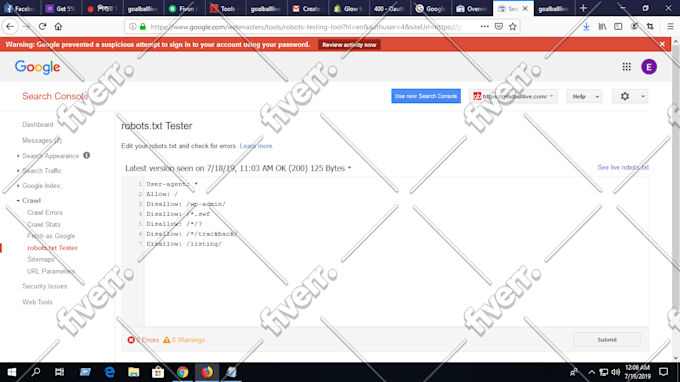Open Fetch as Google in the sidebar
Image resolution: width=680 pixels, height=382 pixels.
pos(51,236)
